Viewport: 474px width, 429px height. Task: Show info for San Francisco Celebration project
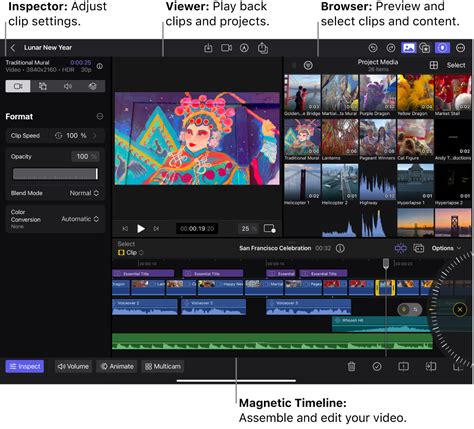[340, 248]
